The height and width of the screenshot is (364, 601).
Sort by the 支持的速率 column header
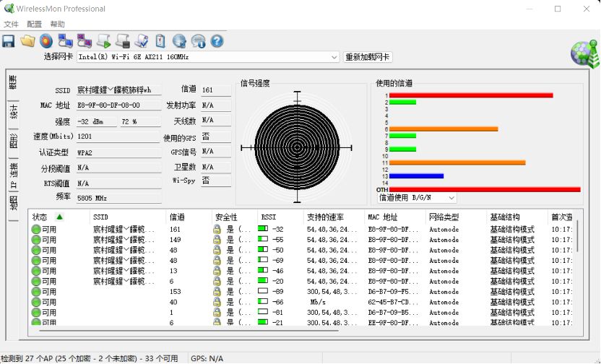click(334, 217)
